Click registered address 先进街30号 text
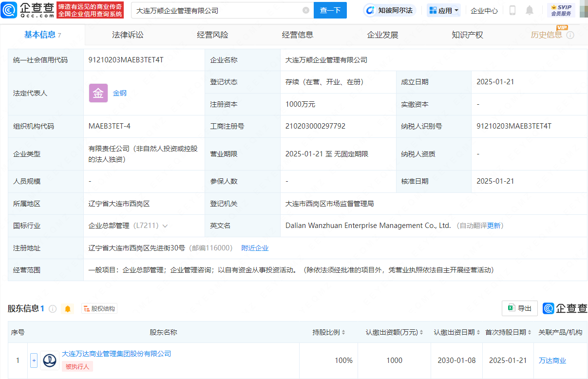588x379 pixels. [x=136, y=248]
